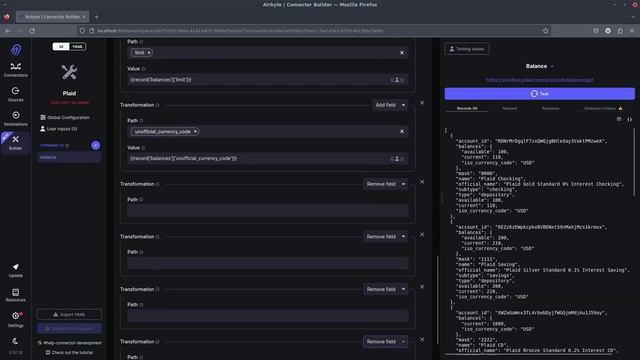
Task: Toggle dark mode moon icon
Action: pyautogui.click(x=16, y=341)
